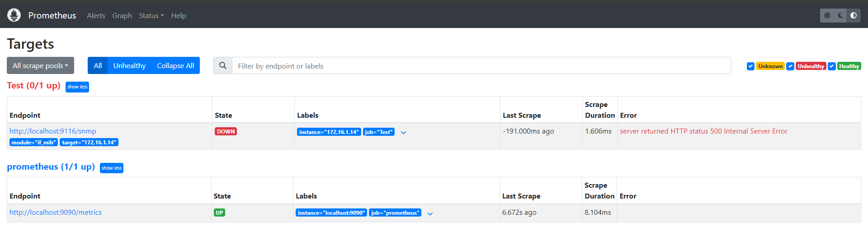Focus the endpoint or labels filter field
The height and width of the screenshot is (231, 868).
pos(481,66)
